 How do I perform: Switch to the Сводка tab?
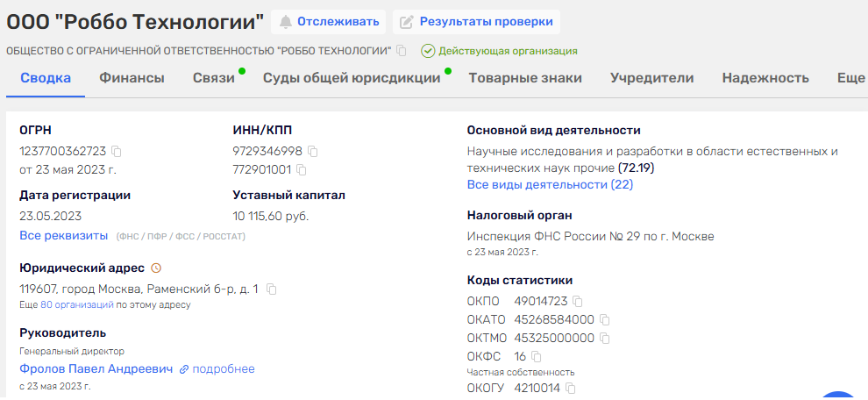click(x=46, y=78)
